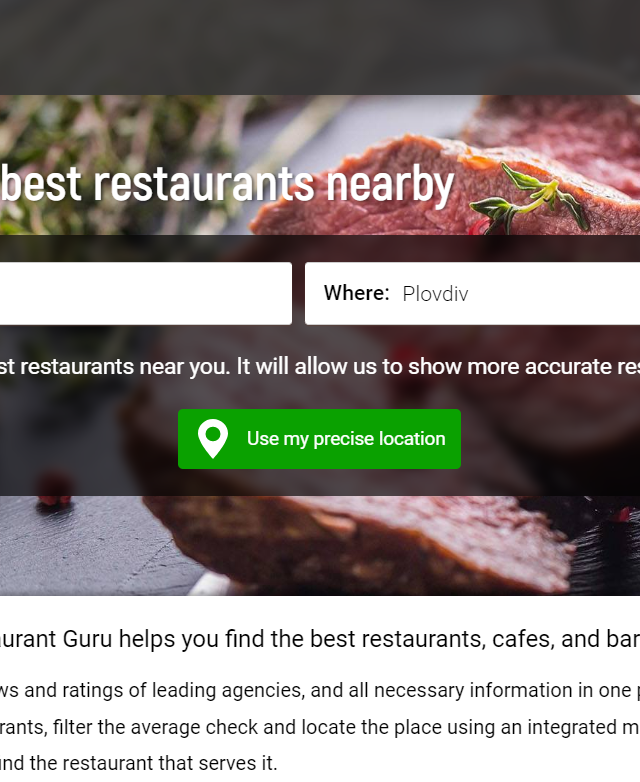Click the 'restaurants near you' hint sentence

[x=320, y=367]
